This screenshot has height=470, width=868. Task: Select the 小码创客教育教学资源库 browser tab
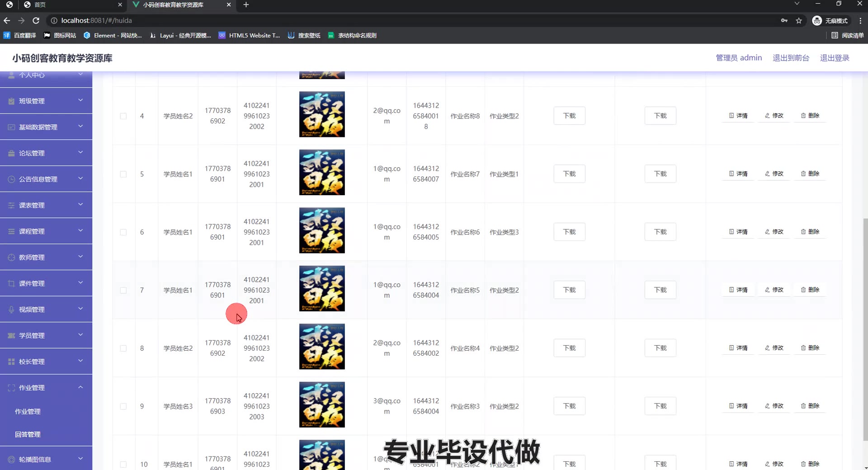pos(181,5)
